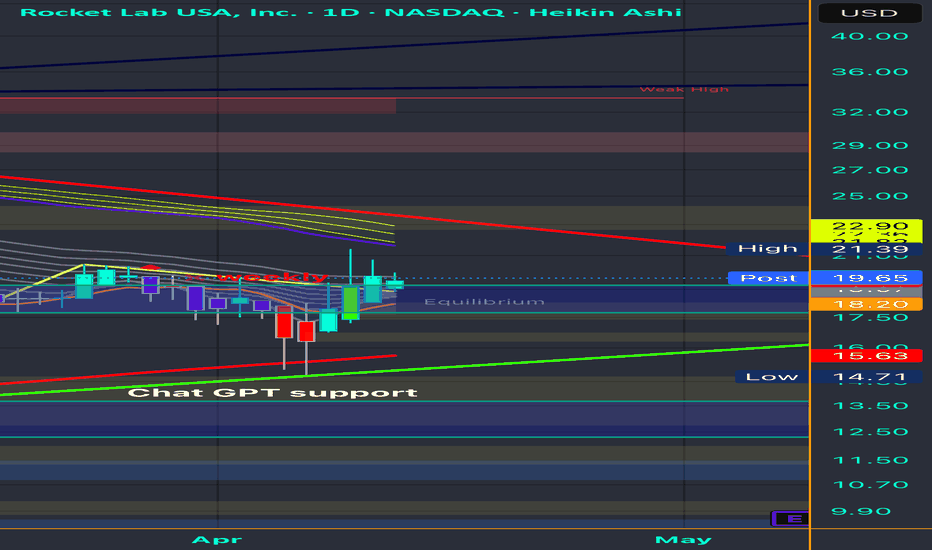The image size is (932, 550).
Task: Click the 10.70 price axis value
Action: [870, 485]
